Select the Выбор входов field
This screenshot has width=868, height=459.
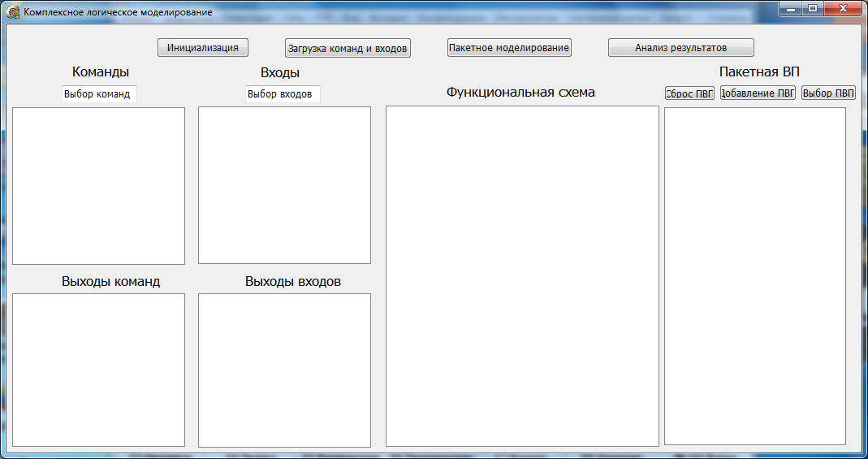(x=283, y=94)
